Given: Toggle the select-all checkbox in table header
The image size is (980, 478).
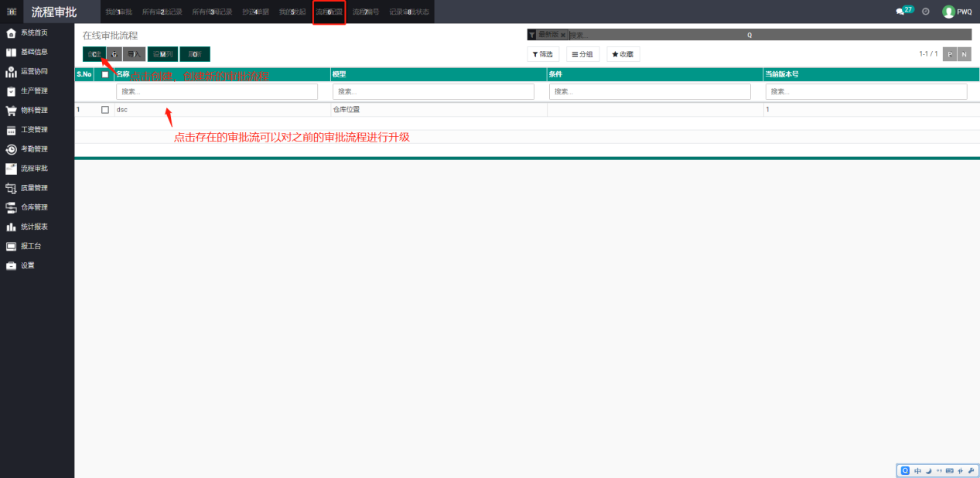Looking at the screenshot, I should pos(105,74).
